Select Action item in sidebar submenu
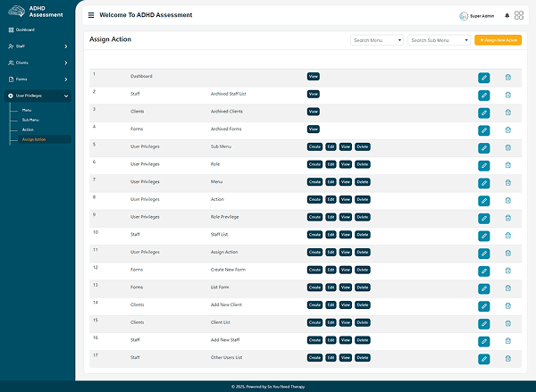This screenshot has width=536, height=392. click(28, 129)
